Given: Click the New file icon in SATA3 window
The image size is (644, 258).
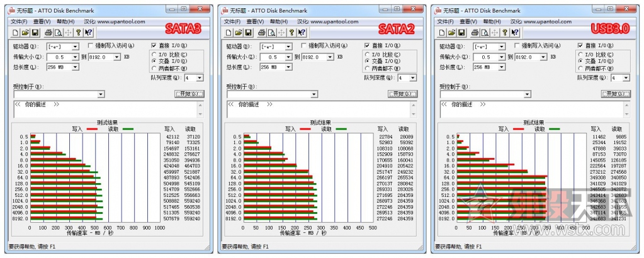Looking at the screenshot, I should tap(15, 33).
